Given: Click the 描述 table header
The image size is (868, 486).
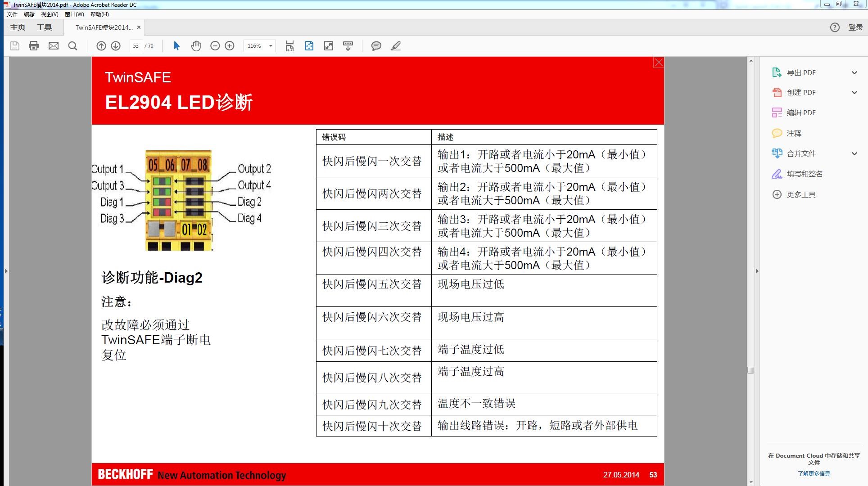Looking at the screenshot, I should click(x=544, y=137).
